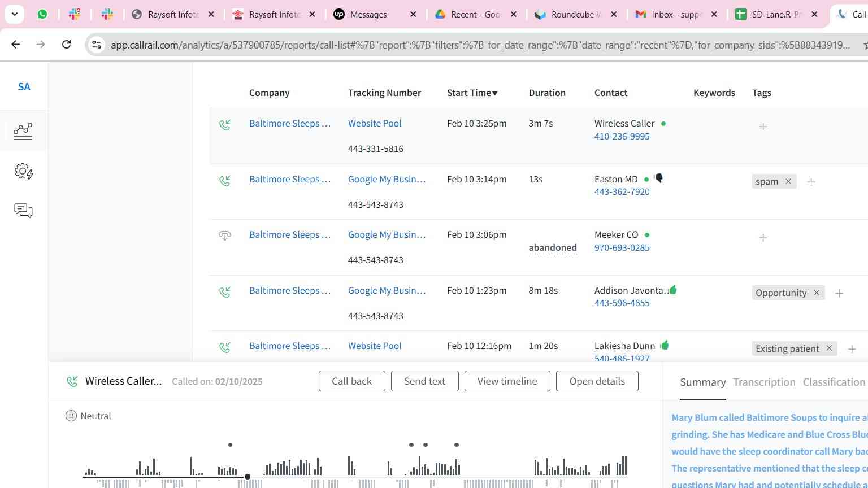The width and height of the screenshot is (868, 488).
Task: Add another tag next to spam tag
Action: tap(811, 182)
